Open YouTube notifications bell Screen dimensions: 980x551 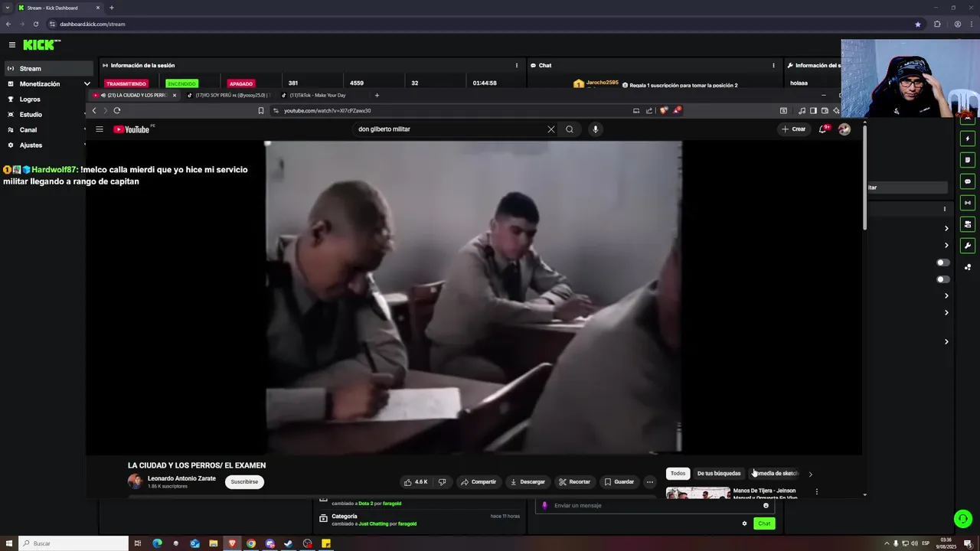coord(823,129)
